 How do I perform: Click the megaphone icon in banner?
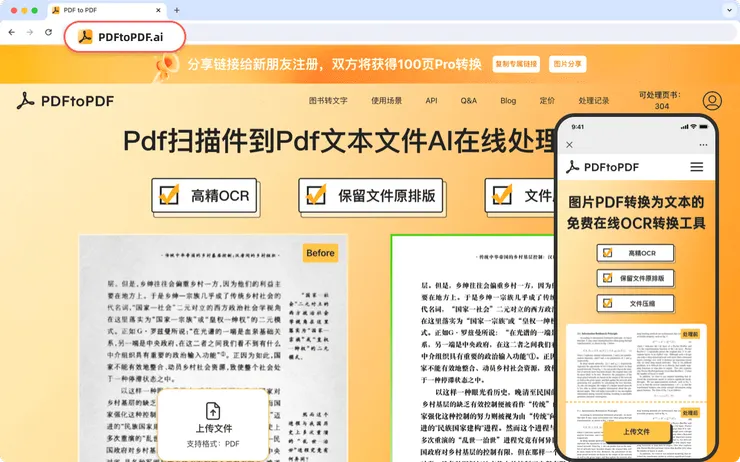(168, 66)
